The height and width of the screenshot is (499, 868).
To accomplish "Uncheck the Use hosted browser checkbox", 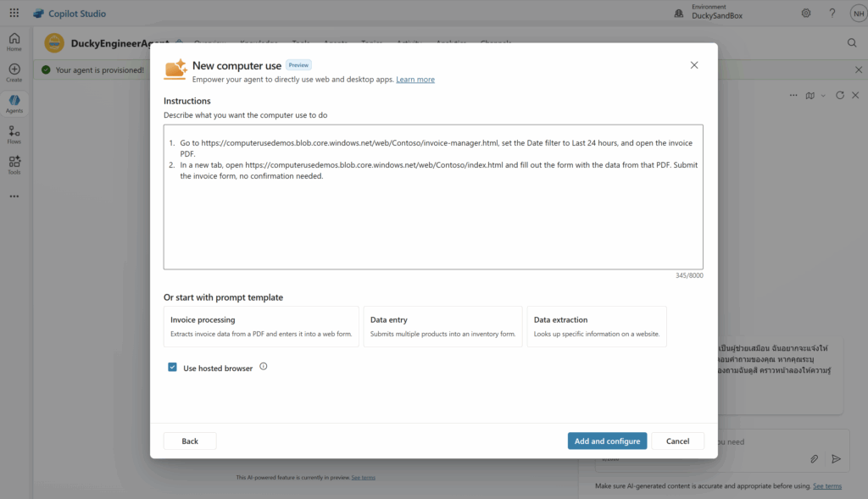I will click(173, 368).
